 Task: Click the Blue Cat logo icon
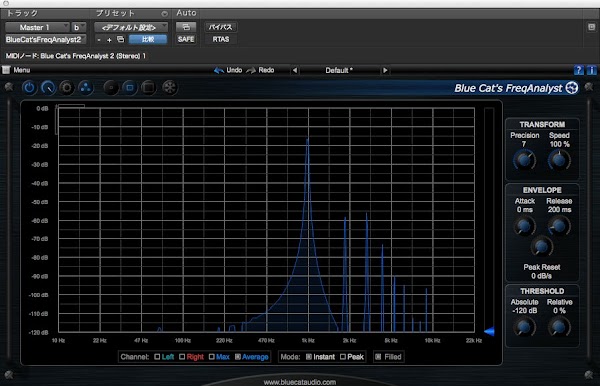572,88
